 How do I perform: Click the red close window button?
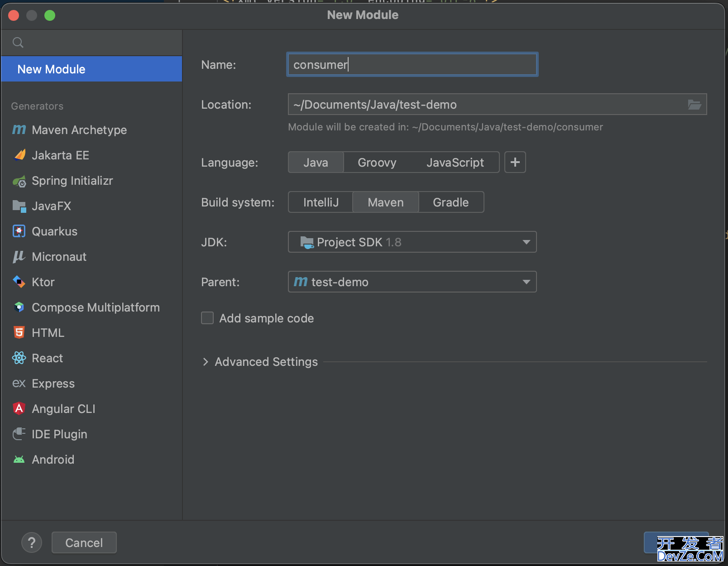click(x=14, y=15)
